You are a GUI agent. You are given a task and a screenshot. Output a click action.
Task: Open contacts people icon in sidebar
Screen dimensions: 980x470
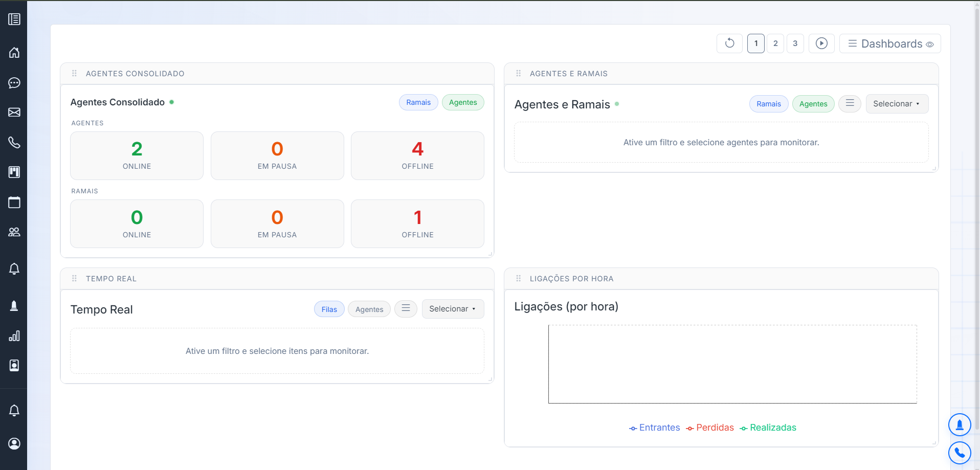[14, 232]
